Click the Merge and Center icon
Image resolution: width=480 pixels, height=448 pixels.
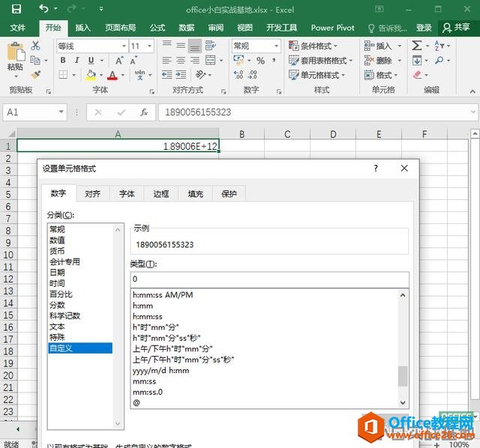click(x=210, y=60)
